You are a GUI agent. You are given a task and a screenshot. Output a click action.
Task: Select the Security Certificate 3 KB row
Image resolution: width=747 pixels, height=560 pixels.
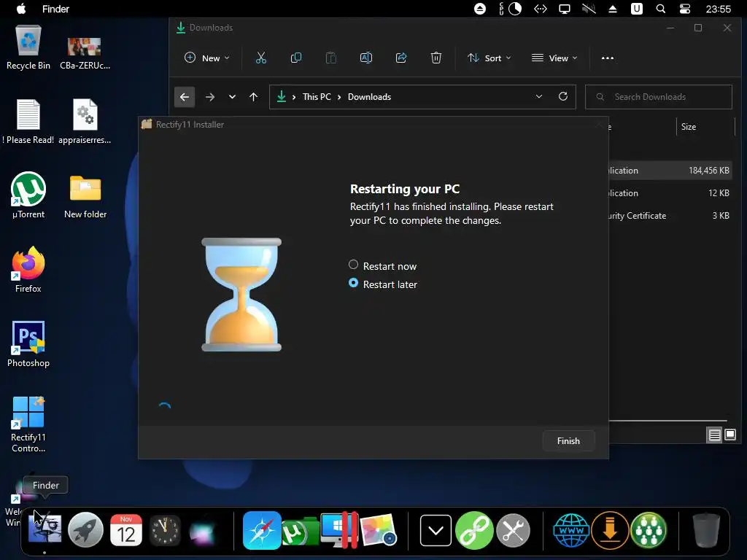670,216
